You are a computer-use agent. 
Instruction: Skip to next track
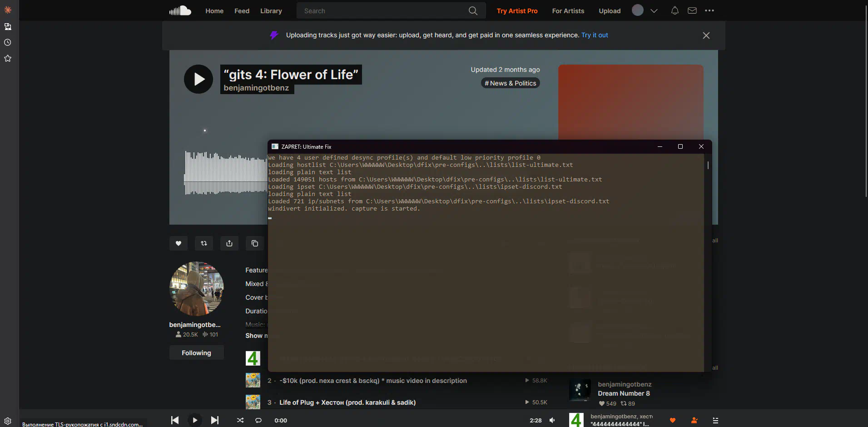point(215,420)
